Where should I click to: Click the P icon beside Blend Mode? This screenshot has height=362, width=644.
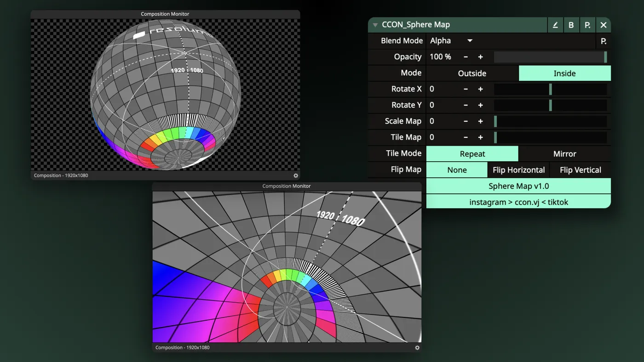click(x=604, y=41)
